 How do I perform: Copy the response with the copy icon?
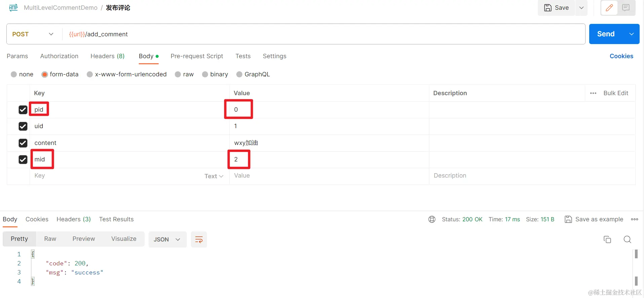click(607, 239)
